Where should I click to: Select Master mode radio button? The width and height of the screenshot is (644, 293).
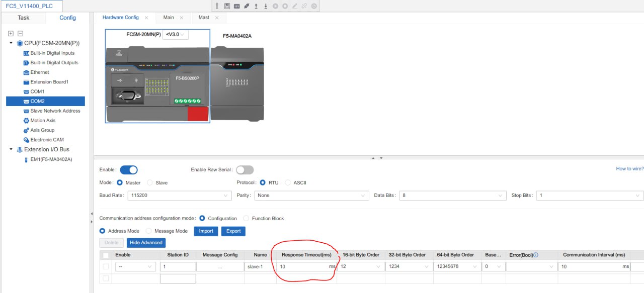(x=120, y=182)
